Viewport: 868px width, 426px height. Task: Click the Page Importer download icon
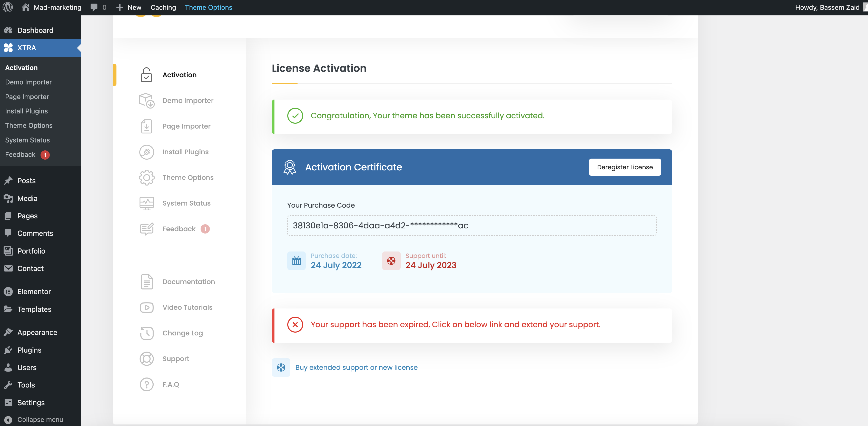coord(146,126)
